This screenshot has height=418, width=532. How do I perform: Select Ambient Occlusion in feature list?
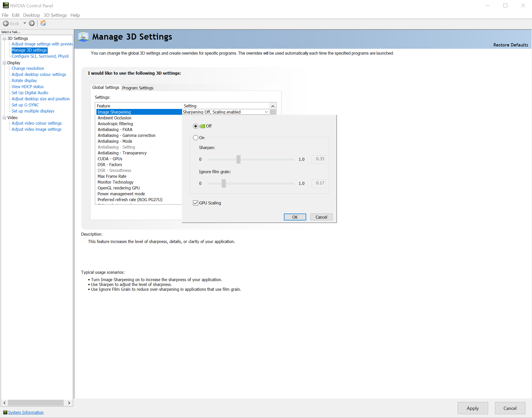[x=114, y=118]
